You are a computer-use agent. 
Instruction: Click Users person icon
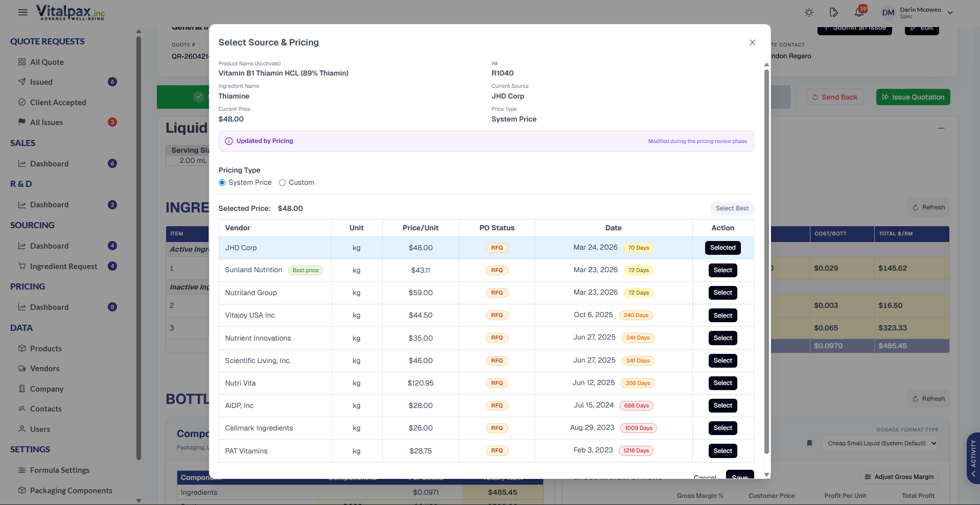[22, 429]
